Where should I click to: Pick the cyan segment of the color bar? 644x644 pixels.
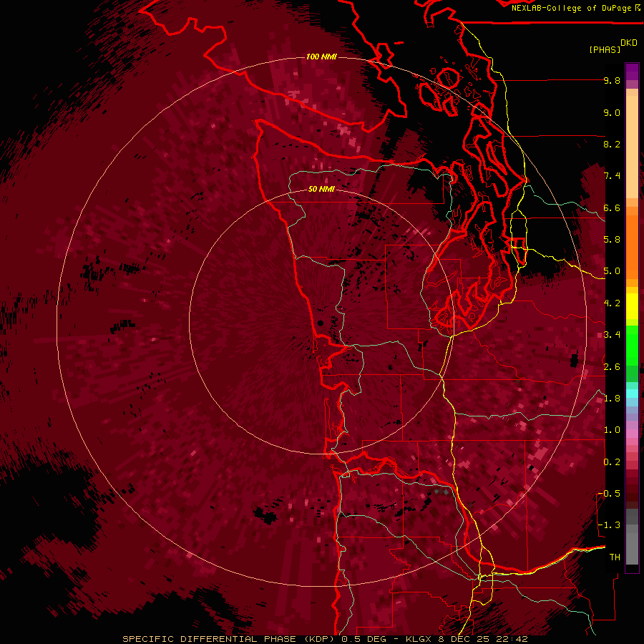tap(632, 393)
